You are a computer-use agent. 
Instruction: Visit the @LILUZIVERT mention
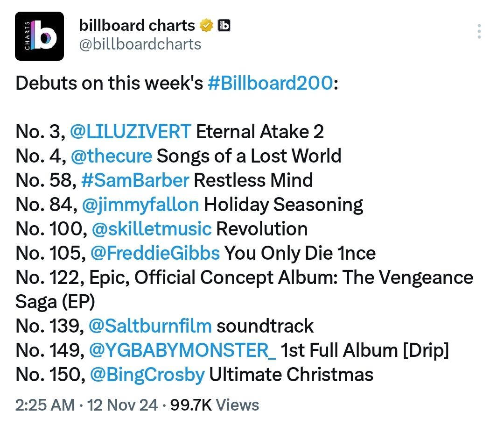(131, 132)
